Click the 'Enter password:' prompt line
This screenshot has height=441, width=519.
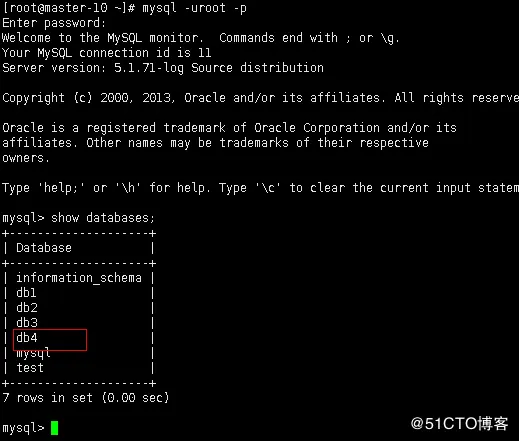pyautogui.click(x=54, y=23)
